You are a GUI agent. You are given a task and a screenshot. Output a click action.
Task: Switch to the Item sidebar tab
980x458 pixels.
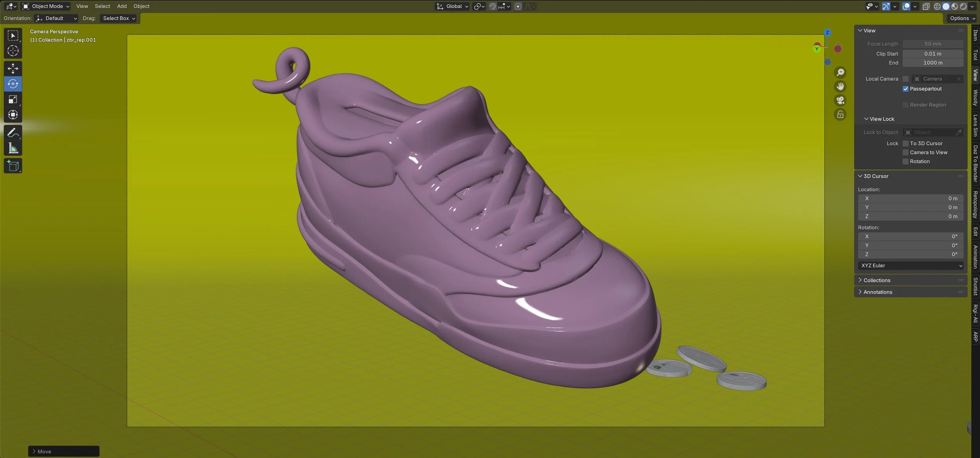click(975, 35)
